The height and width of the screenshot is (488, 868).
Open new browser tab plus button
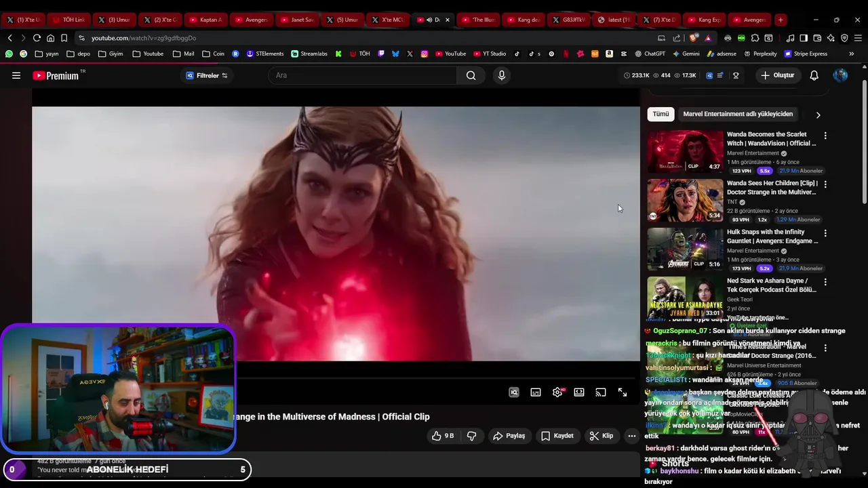point(781,20)
